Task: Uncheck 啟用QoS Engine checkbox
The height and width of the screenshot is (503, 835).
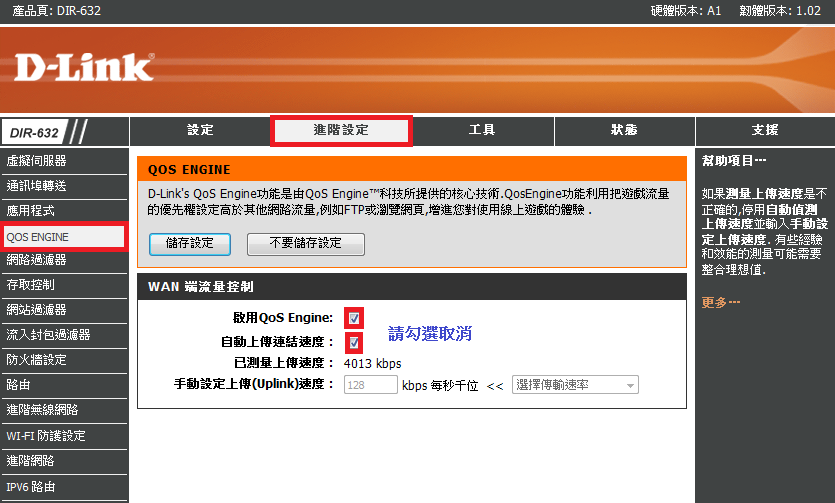Action: point(354,318)
